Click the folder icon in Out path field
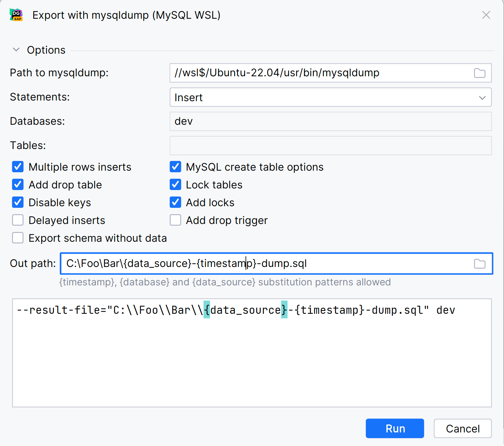The height and width of the screenshot is (446, 504). tap(479, 264)
